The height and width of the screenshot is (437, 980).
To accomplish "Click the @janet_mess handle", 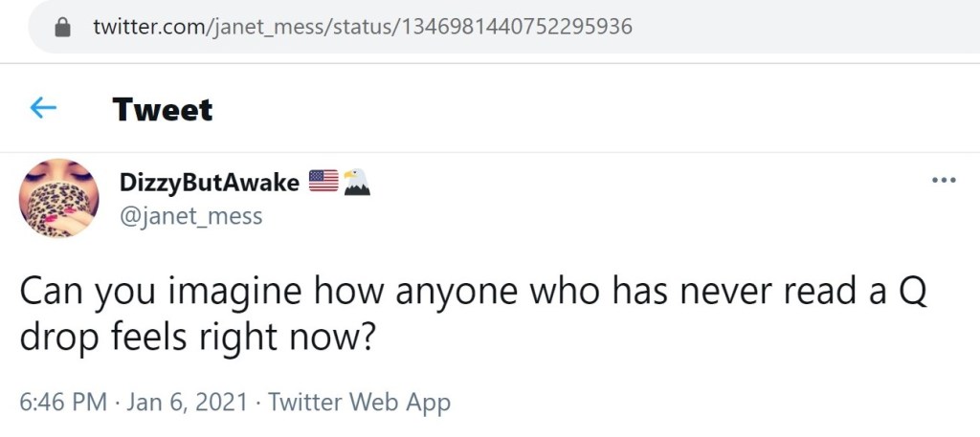I will point(190,216).
